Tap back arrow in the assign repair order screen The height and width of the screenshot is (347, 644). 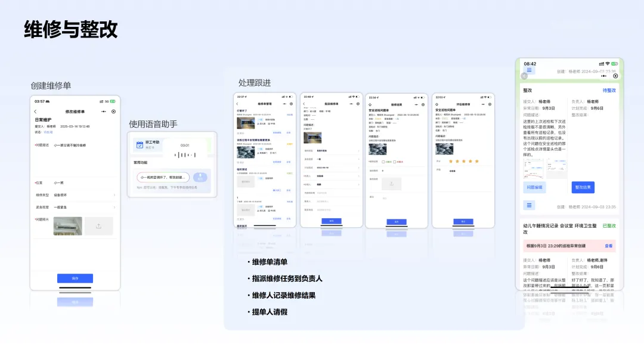[x=304, y=104]
